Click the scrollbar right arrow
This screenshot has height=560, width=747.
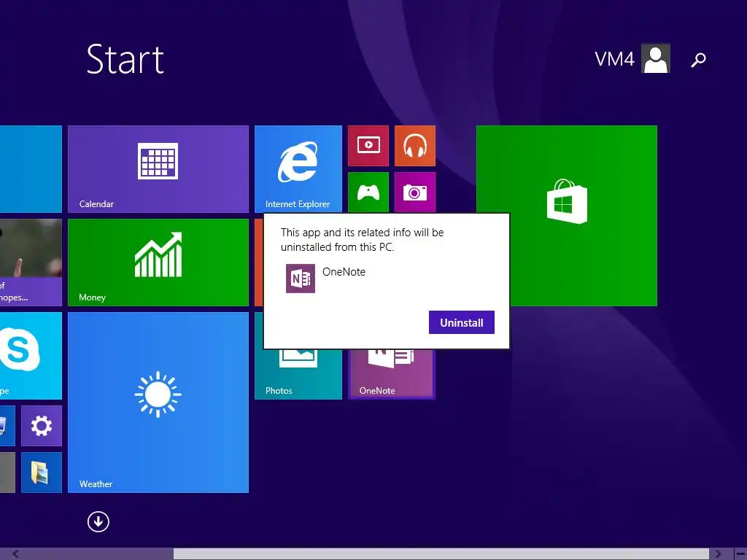pos(719,554)
